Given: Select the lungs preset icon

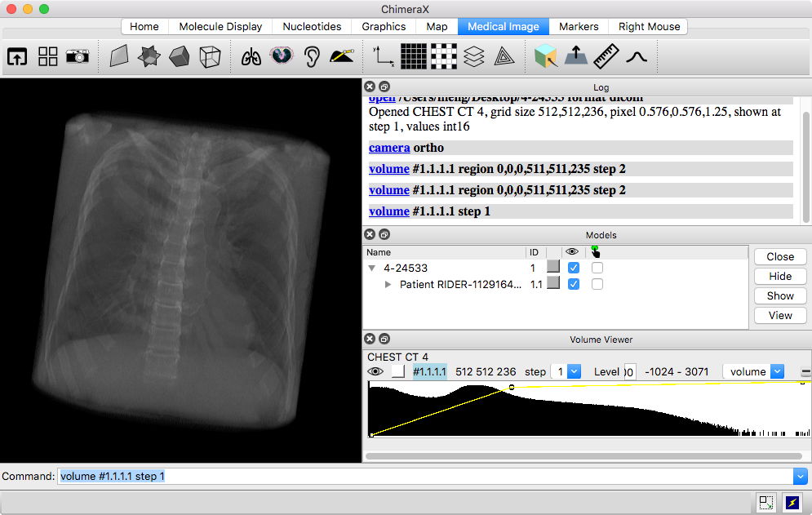Looking at the screenshot, I should click(252, 56).
